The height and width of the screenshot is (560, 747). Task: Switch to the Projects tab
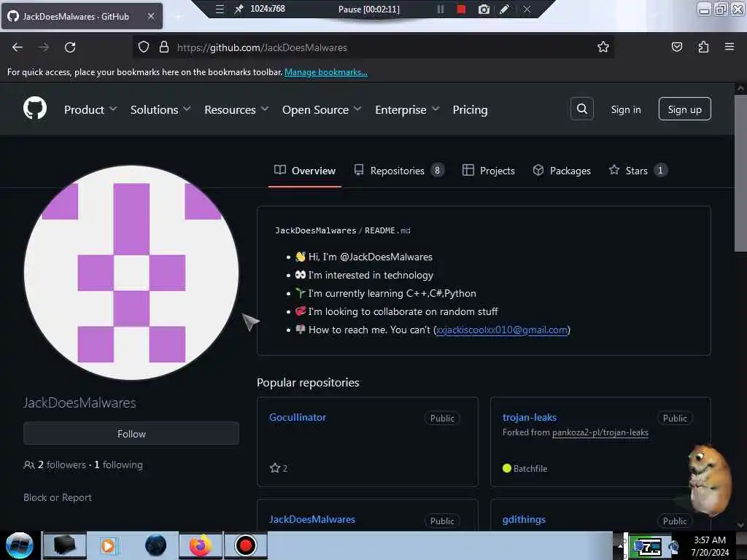coord(489,171)
